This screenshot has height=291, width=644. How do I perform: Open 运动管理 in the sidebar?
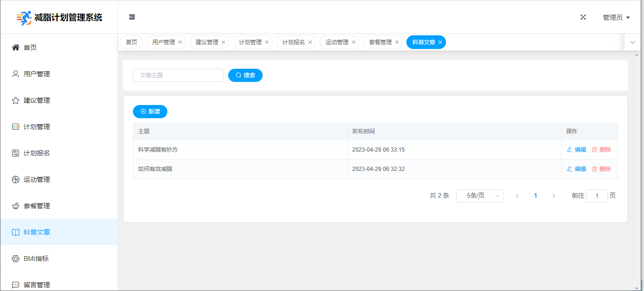pos(37,179)
